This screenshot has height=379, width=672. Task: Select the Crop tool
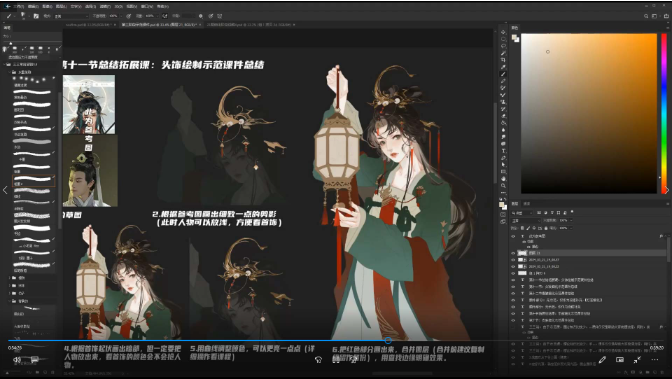pos(503,60)
